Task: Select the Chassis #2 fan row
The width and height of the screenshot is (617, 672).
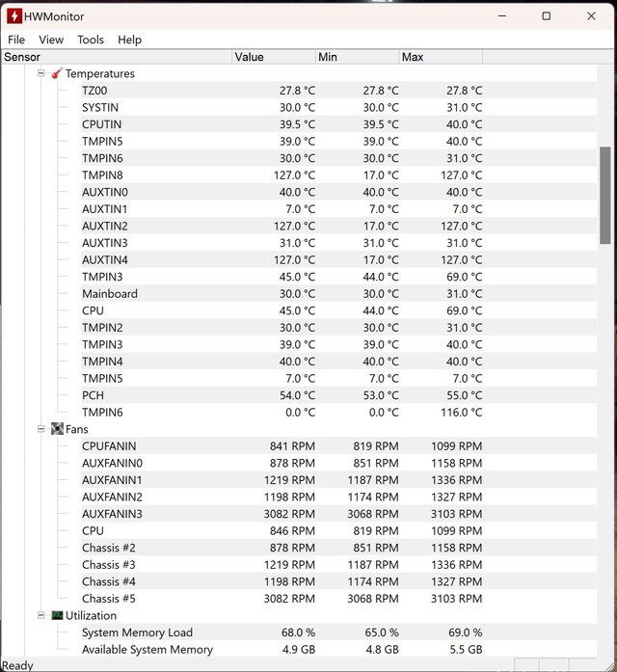Action: click(x=338, y=548)
